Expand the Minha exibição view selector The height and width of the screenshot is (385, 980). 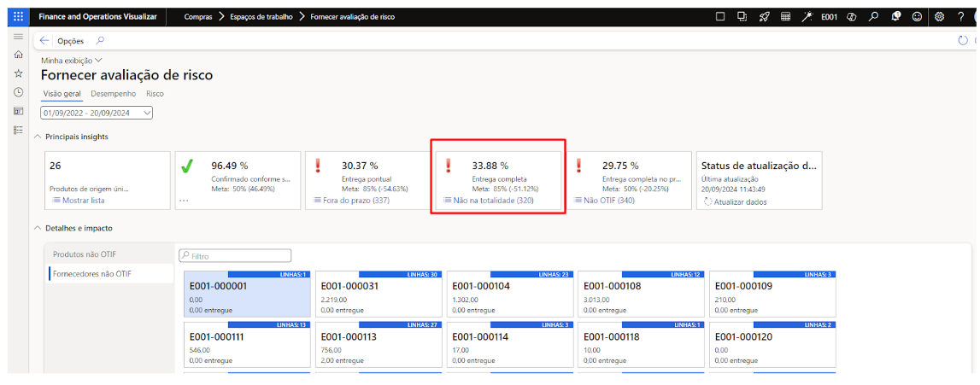pyautogui.click(x=72, y=61)
